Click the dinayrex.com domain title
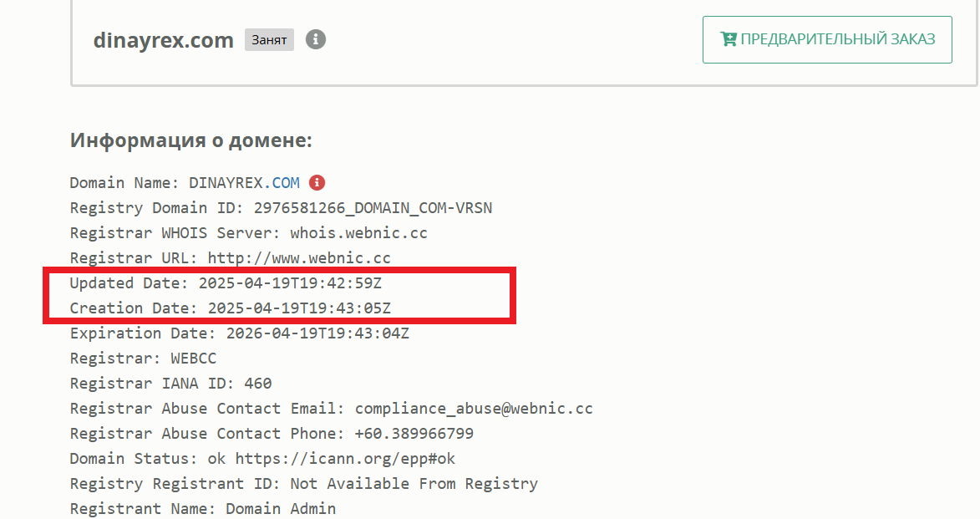The image size is (980, 519). click(x=163, y=40)
